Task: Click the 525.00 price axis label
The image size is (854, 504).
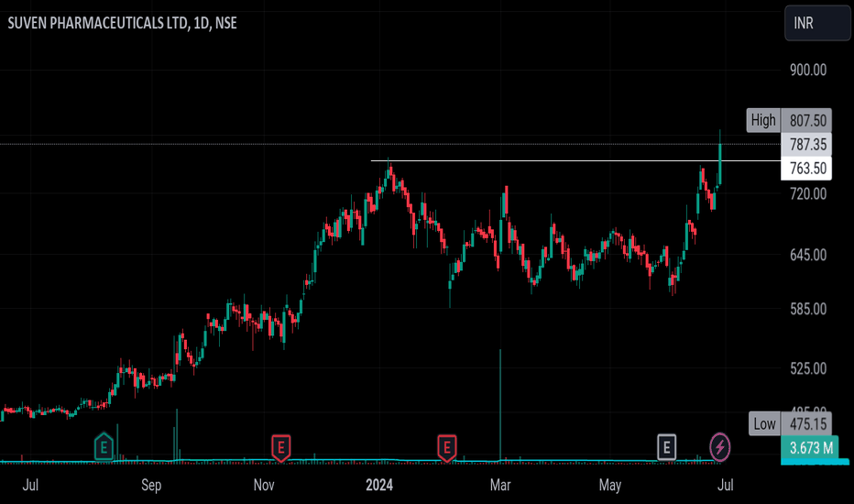Action: (x=808, y=369)
